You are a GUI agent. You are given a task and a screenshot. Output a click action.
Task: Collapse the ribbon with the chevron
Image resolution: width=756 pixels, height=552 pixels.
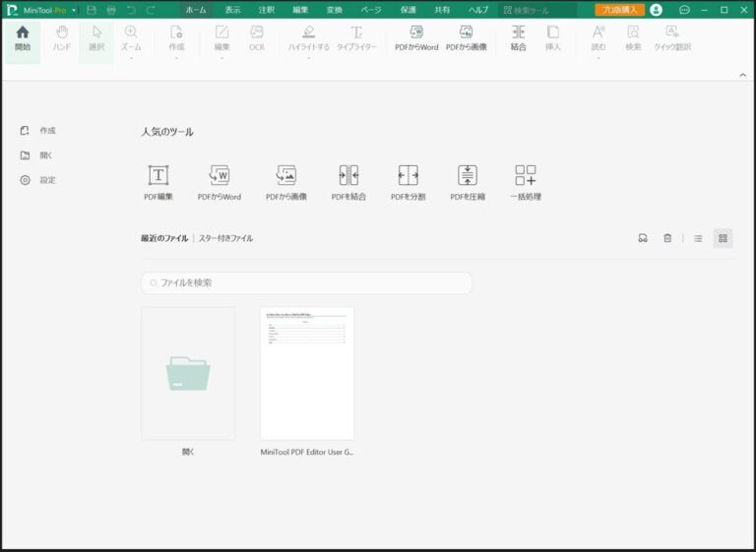pos(742,75)
